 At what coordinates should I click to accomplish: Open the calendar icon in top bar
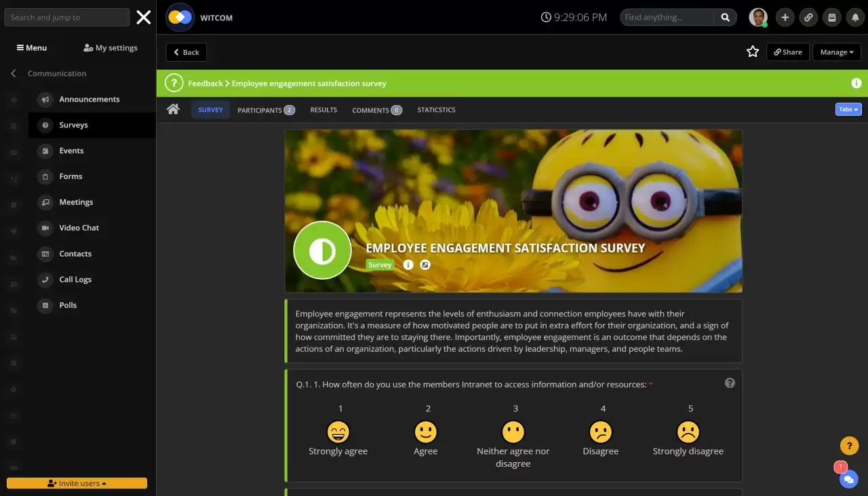point(832,18)
